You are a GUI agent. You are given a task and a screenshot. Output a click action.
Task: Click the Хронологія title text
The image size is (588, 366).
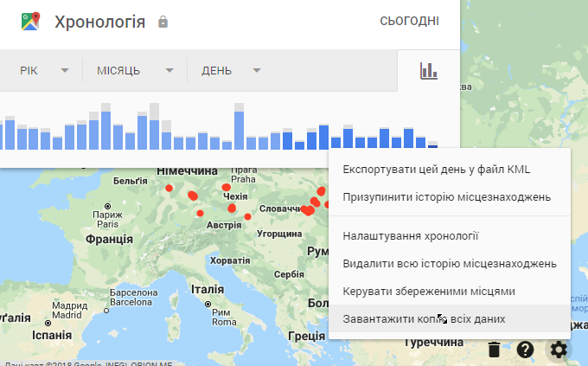[99, 22]
